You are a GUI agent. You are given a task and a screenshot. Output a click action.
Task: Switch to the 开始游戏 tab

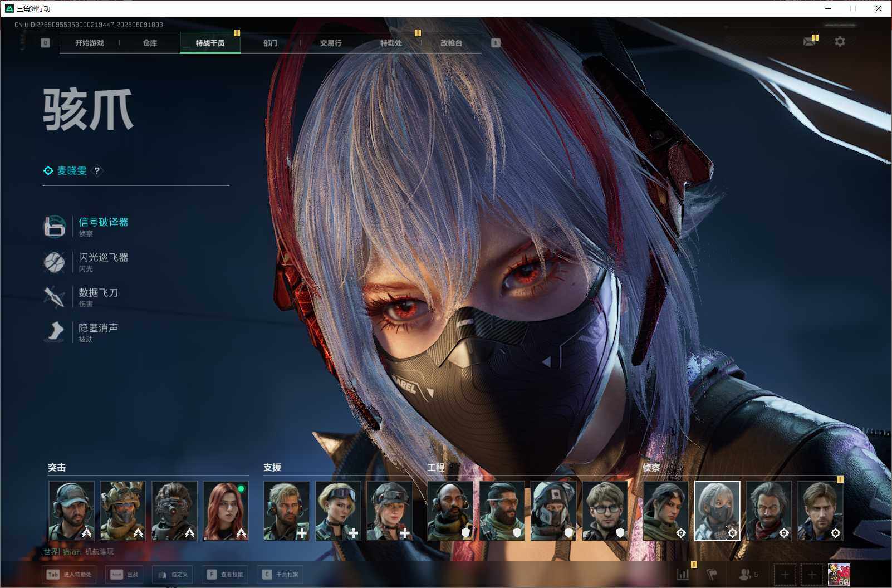coord(90,43)
